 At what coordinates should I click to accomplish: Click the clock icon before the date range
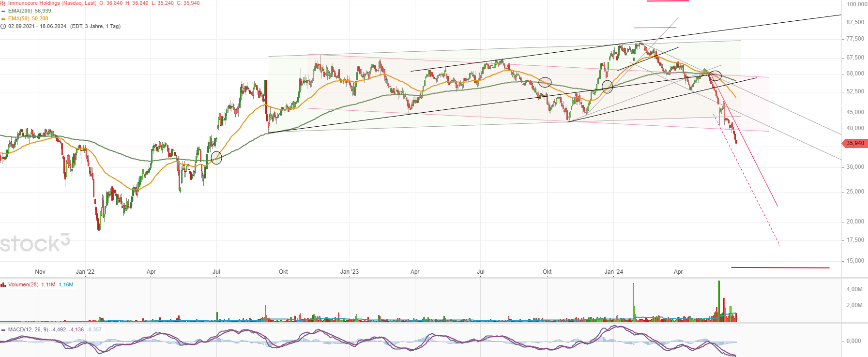3,27
